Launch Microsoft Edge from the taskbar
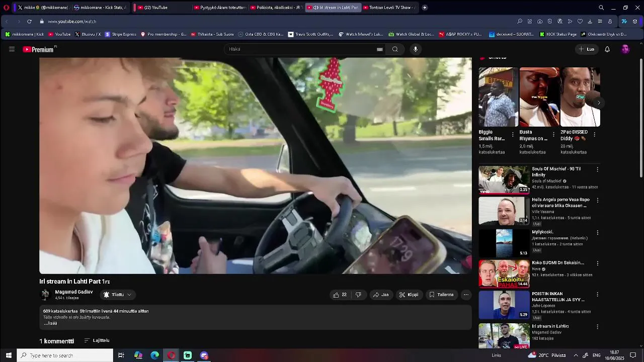 pyautogui.click(x=154, y=355)
